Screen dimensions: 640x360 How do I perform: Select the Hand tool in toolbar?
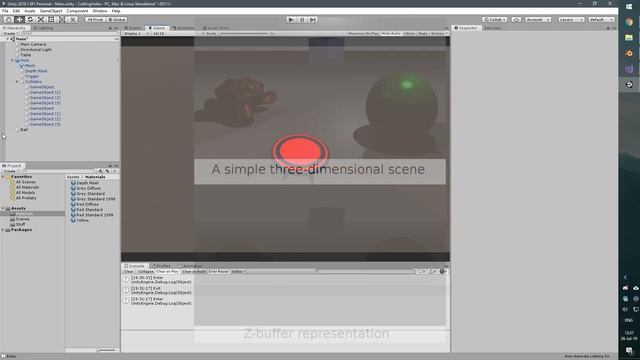coord(9,19)
